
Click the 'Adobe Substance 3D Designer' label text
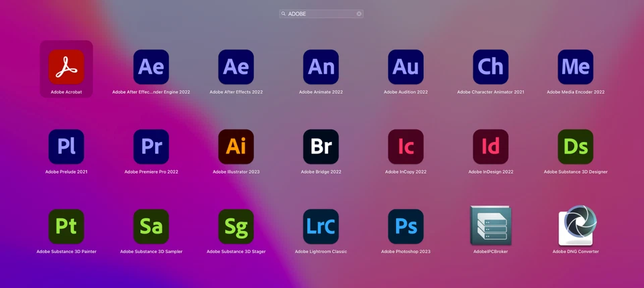coord(576,172)
